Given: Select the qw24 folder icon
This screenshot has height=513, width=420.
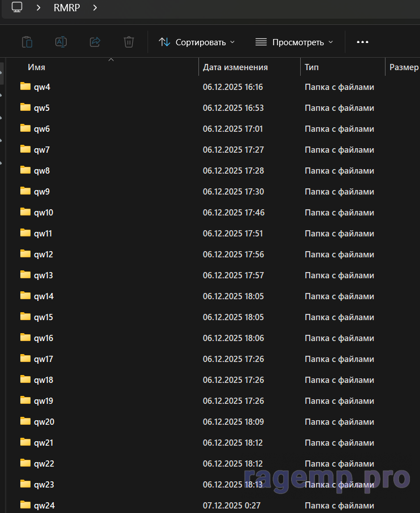Looking at the screenshot, I should point(25,505).
